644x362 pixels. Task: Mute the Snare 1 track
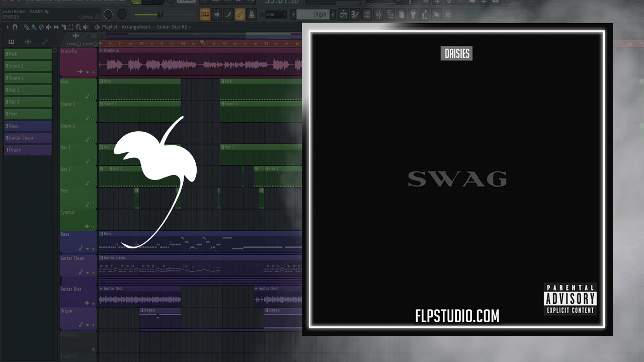[93, 119]
